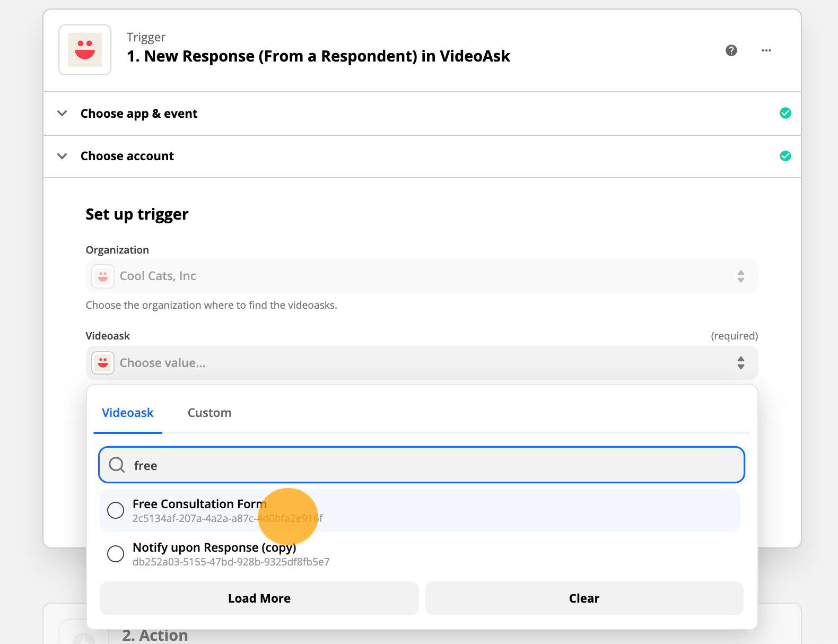The width and height of the screenshot is (838, 644).
Task: Click the ID db252a03-5155-47bd-928b-9325df8fb5e7
Action: [231, 562]
